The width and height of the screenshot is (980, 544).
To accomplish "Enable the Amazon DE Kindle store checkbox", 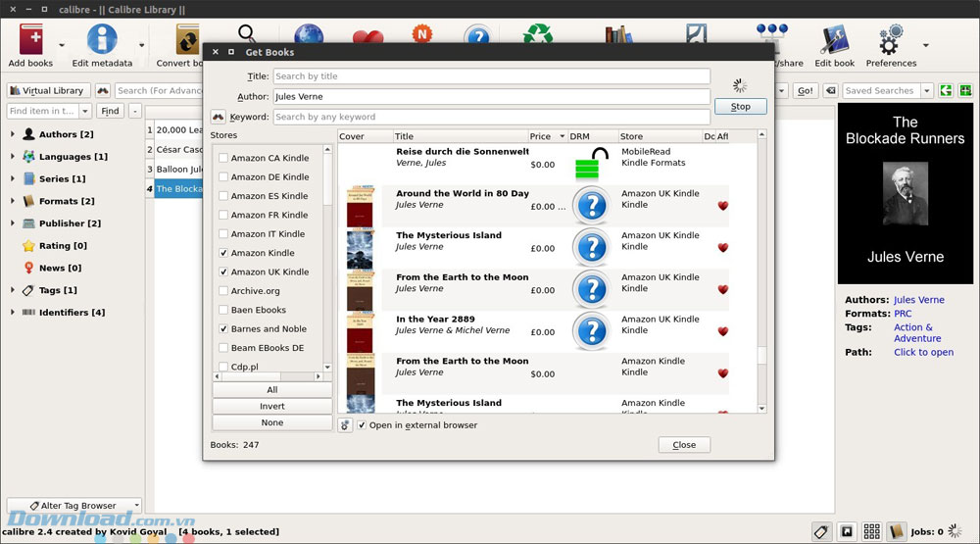I will 223,177.
